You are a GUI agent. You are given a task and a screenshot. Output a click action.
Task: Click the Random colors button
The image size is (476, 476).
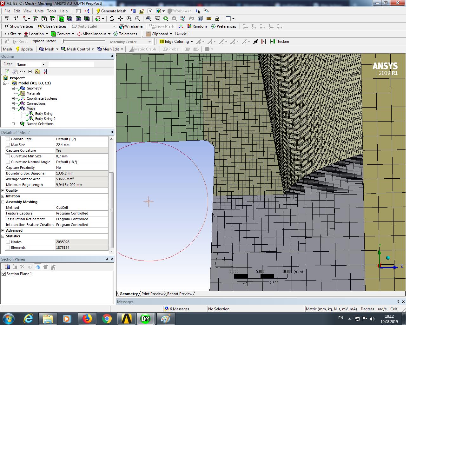click(197, 26)
